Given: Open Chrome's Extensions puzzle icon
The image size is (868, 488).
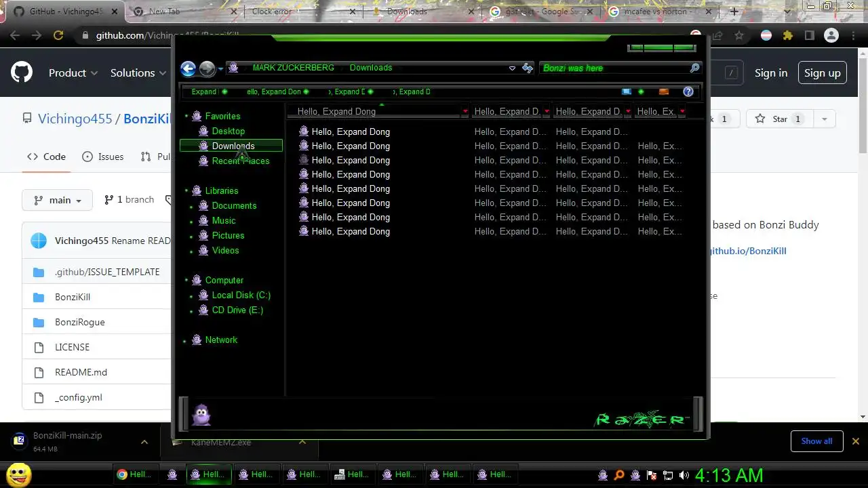Looking at the screenshot, I should tap(787, 36).
